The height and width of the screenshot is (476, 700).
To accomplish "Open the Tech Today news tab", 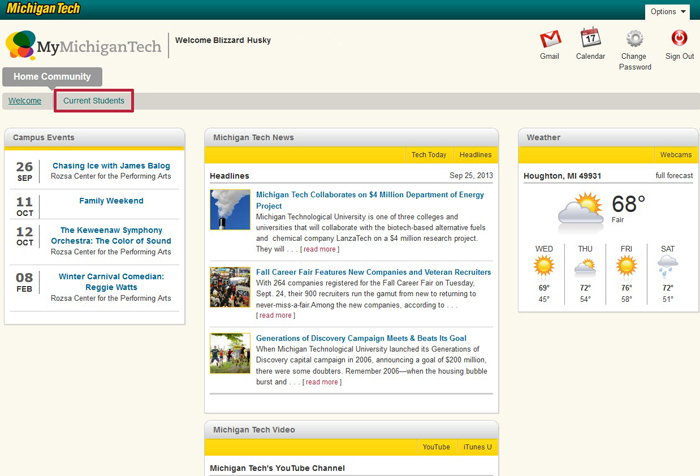I will click(x=429, y=155).
